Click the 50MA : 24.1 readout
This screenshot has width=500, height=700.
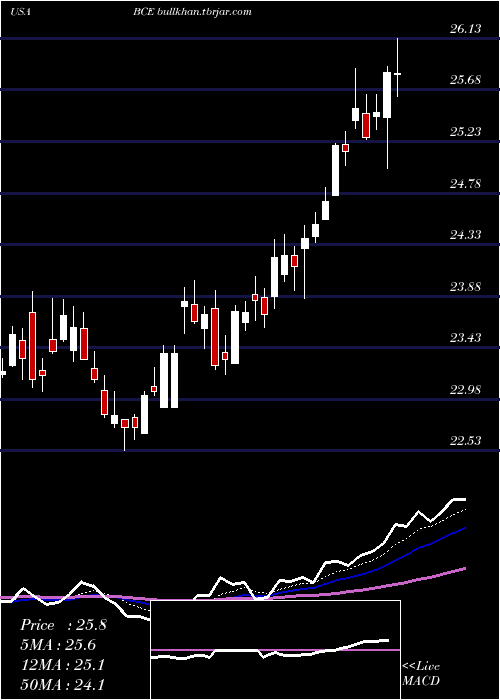coord(62,684)
